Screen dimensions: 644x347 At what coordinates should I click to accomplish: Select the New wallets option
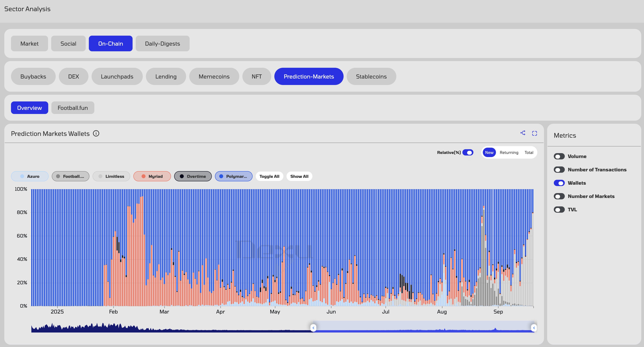(x=489, y=153)
